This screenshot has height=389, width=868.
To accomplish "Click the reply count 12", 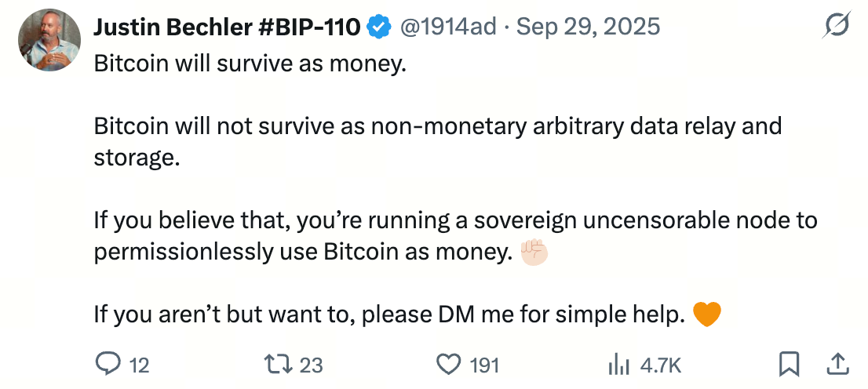I will click(x=139, y=365).
